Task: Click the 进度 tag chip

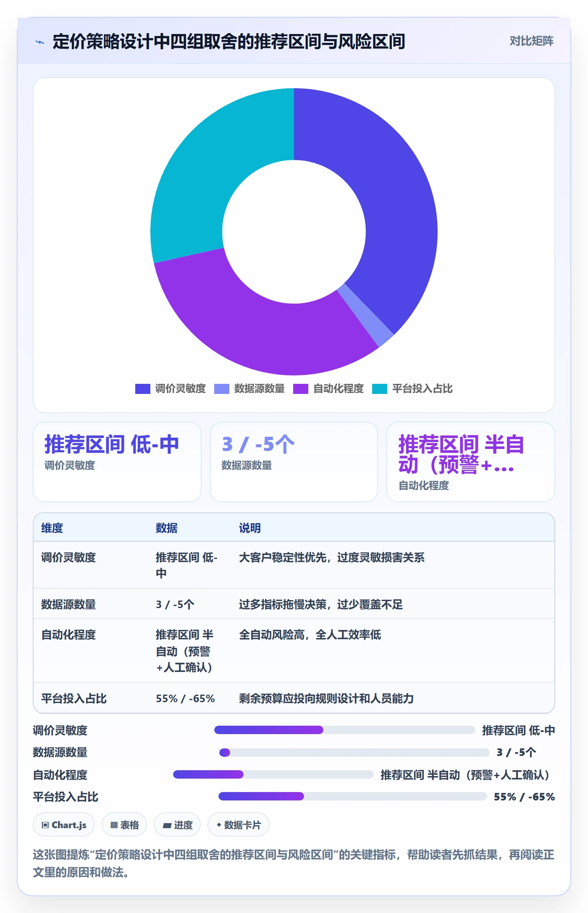Action: click(x=177, y=825)
